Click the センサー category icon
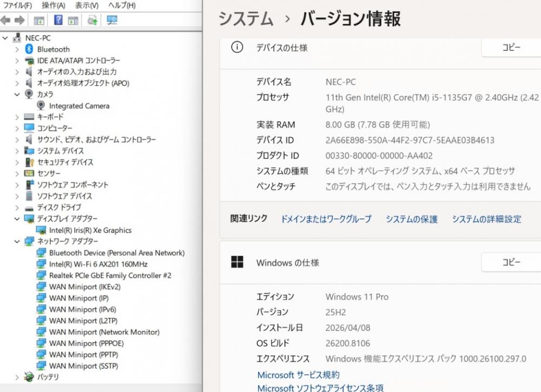The width and height of the screenshot is (541, 392). pyautogui.click(x=29, y=173)
